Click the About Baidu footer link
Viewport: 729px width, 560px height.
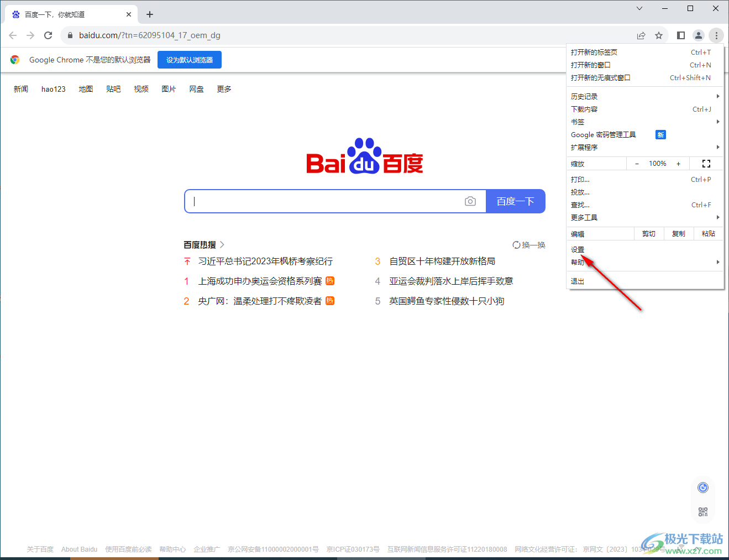click(79, 549)
